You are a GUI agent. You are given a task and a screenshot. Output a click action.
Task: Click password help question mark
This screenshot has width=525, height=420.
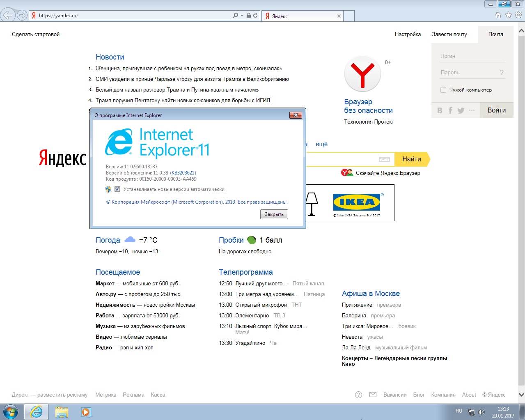[502, 72]
